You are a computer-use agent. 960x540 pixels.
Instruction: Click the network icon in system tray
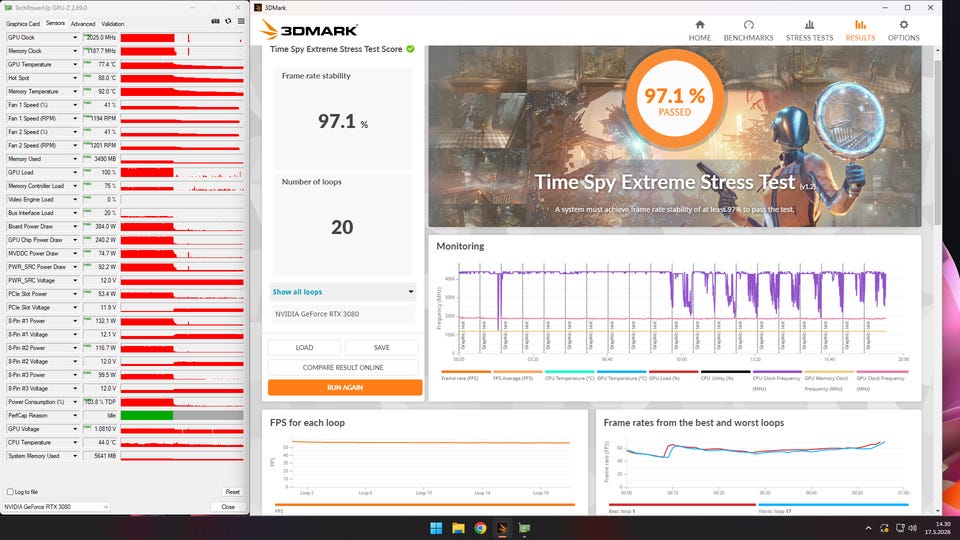pos(899,528)
